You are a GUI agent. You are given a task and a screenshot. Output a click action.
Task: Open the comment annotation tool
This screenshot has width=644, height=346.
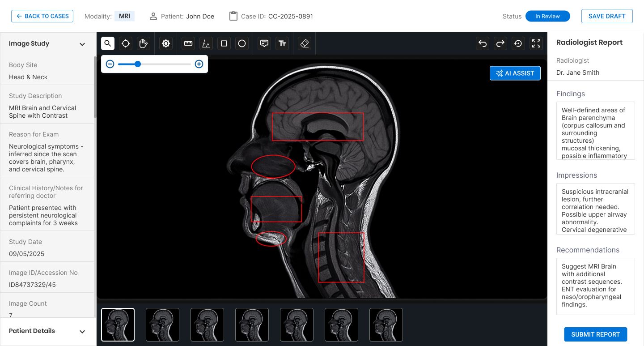pyautogui.click(x=264, y=43)
